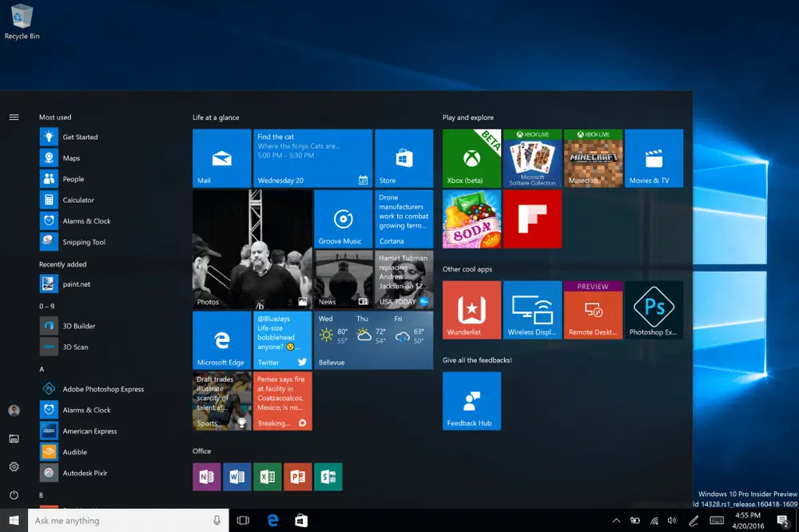Open Groove Music
Screen dimensions: 799x532
343,219
